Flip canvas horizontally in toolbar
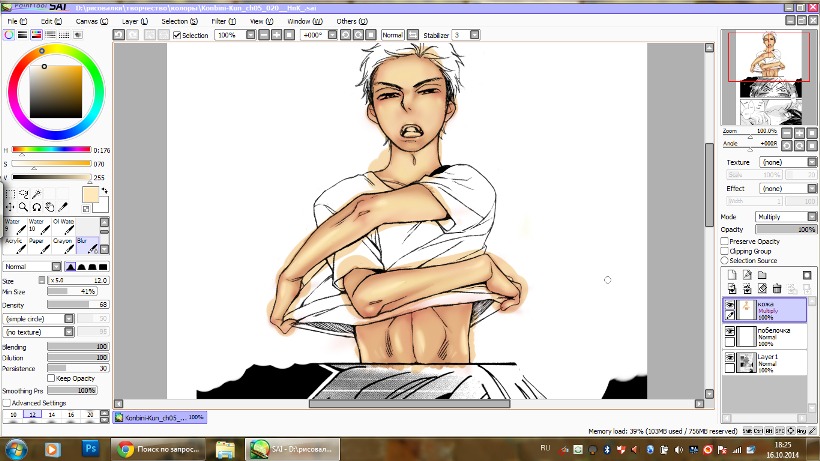Image resolution: width=820 pixels, height=461 pixels. tap(413, 35)
